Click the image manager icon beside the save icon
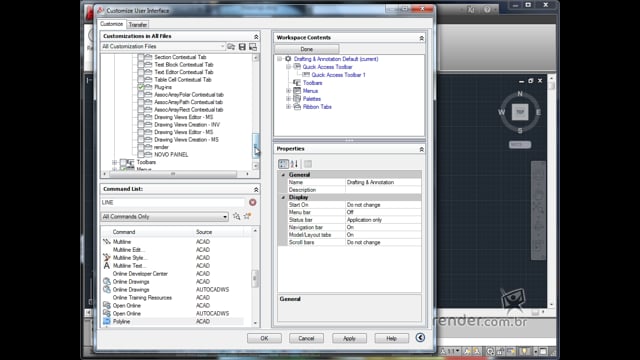 253,47
